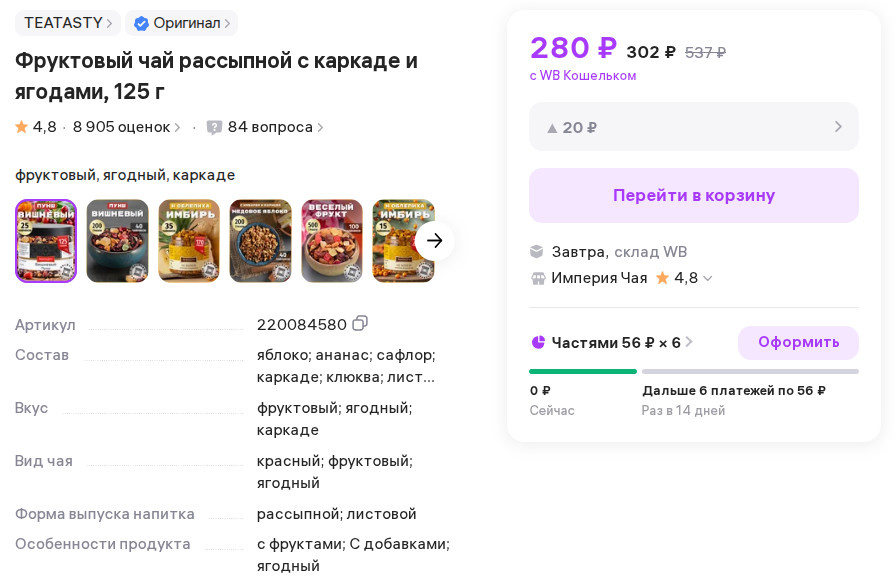Viewport: 895px width, 582px height.
Task: Select the first «Пуэр вишневый» thumbnail
Action: tap(45, 240)
